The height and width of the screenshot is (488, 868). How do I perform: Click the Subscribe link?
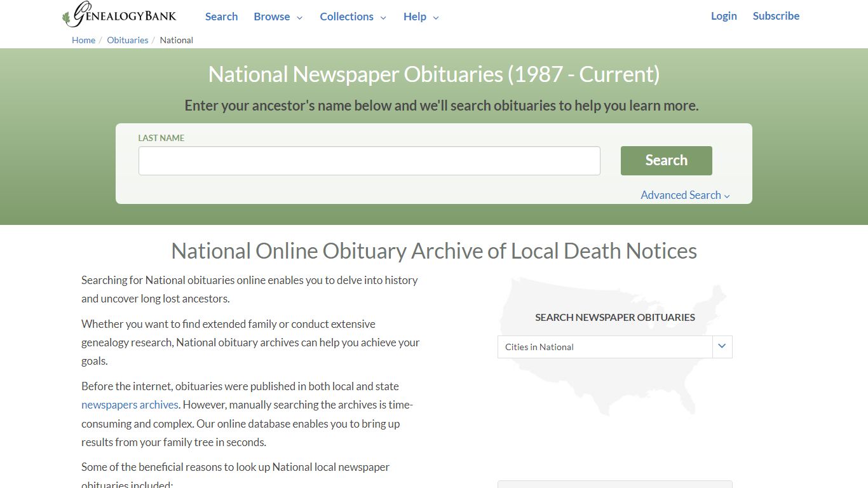[x=776, y=16]
